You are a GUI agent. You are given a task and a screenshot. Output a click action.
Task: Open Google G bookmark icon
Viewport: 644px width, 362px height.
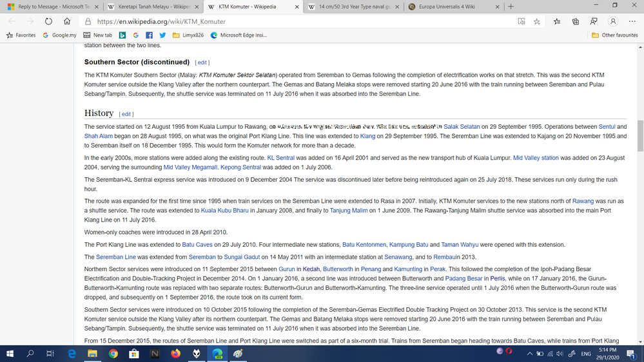[x=135, y=35]
